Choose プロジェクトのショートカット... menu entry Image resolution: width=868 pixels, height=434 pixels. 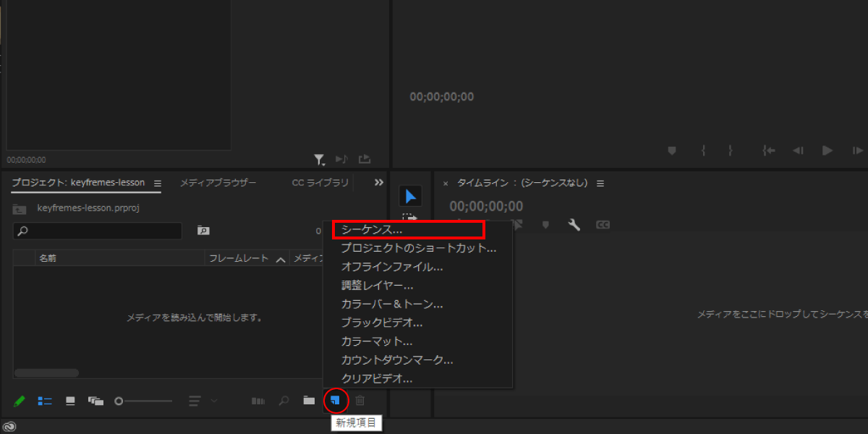[x=418, y=248]
